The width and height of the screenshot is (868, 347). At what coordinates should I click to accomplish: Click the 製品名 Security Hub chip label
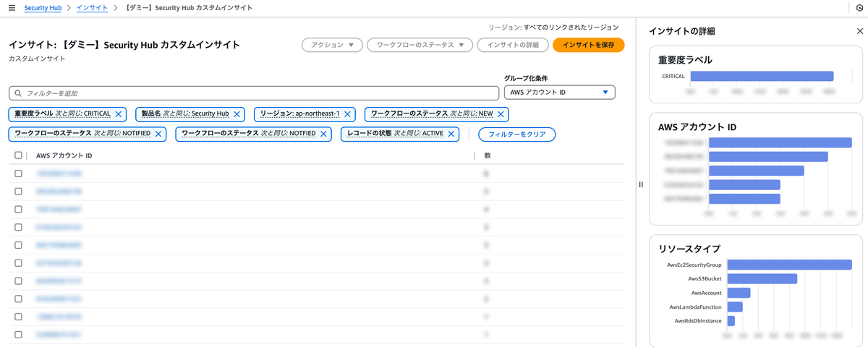click(x=185, y=114)
